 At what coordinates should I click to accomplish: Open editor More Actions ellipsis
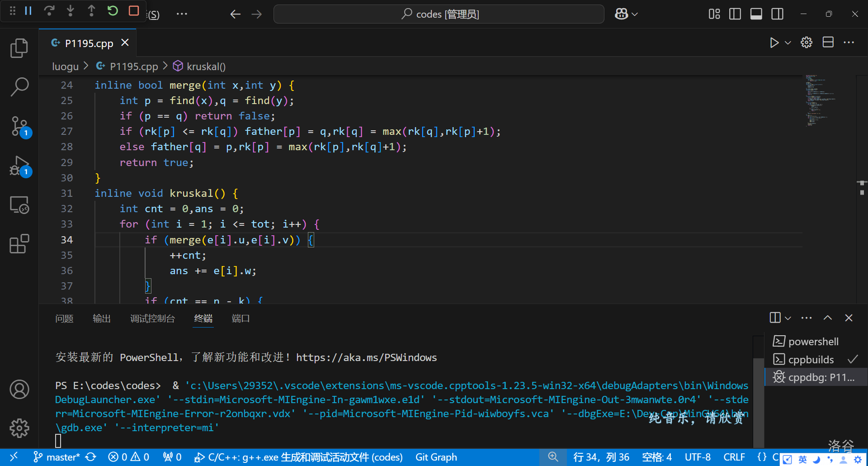849,43
